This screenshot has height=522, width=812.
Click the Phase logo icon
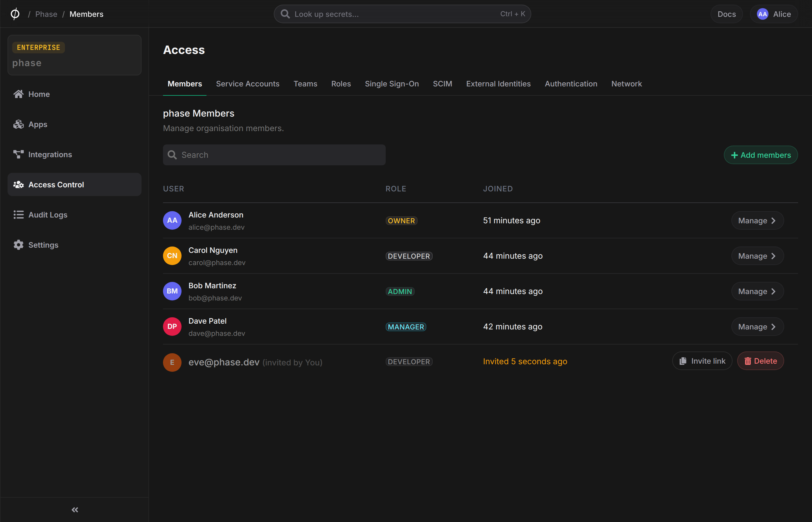[x=15, y=14]
